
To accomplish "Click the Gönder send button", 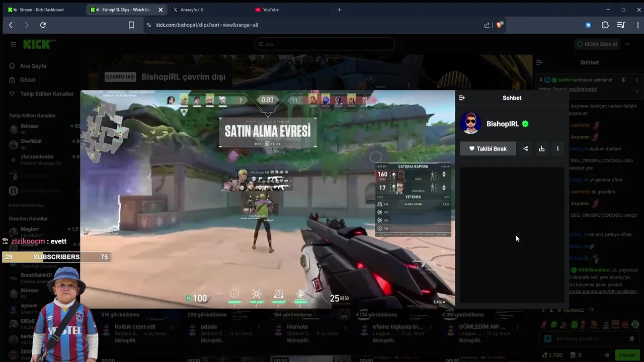I will click(627, 355).
